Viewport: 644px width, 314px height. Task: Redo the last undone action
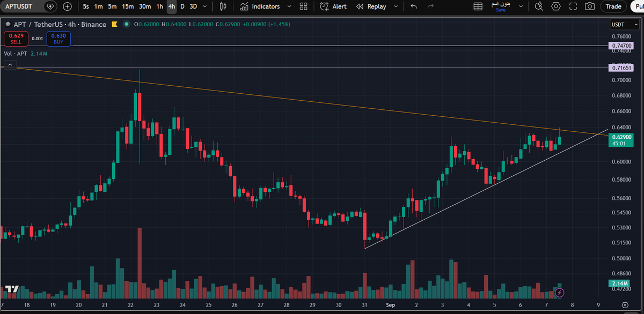(430, 6)
